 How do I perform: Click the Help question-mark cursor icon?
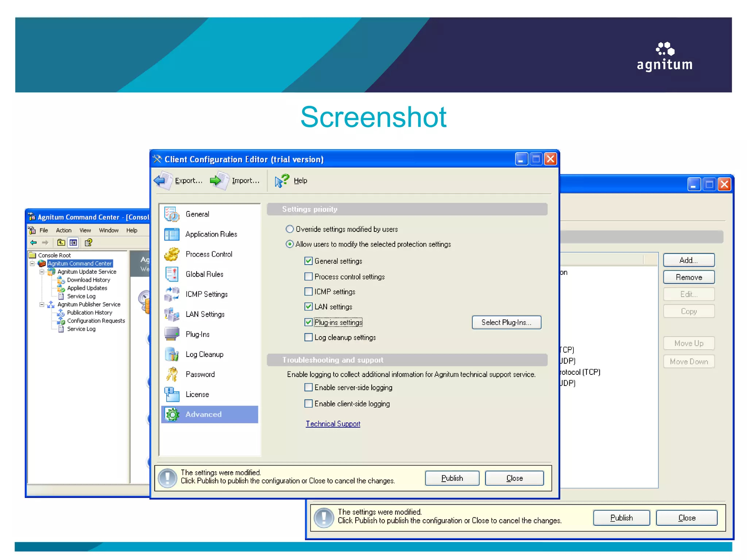point(282,180)
